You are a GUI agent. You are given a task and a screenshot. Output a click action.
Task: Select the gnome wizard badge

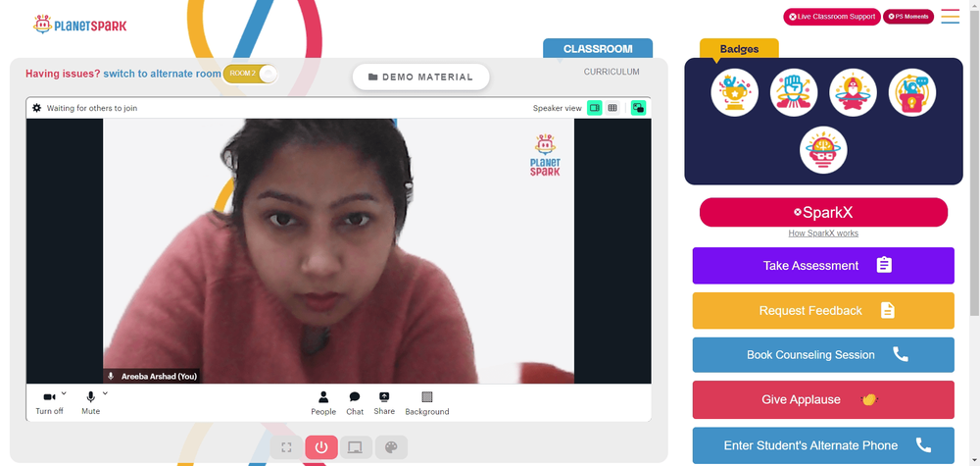[853, 92]
